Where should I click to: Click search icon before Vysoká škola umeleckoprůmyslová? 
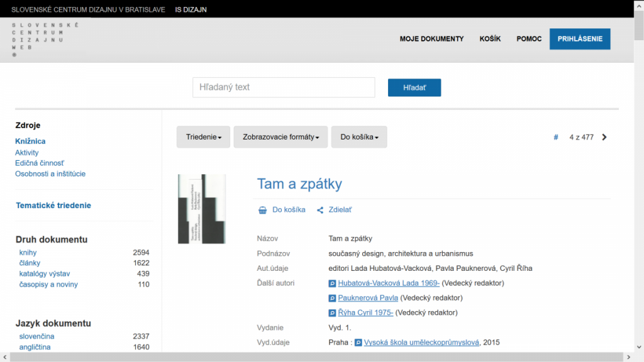coord(358,343)
